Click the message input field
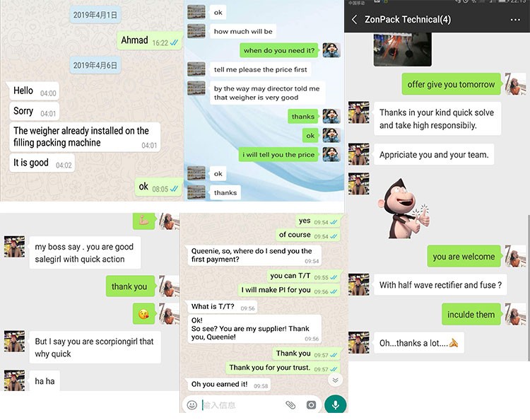 [242, 404]
